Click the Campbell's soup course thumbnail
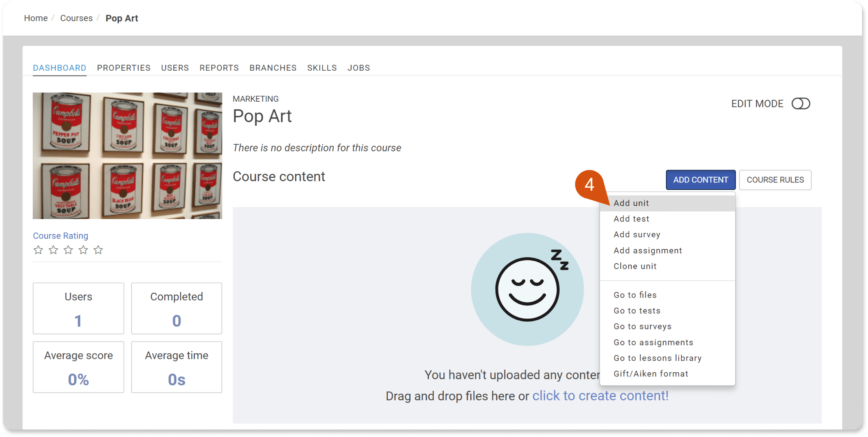Screen dimensions: 868x437 (x=127, y=156)
